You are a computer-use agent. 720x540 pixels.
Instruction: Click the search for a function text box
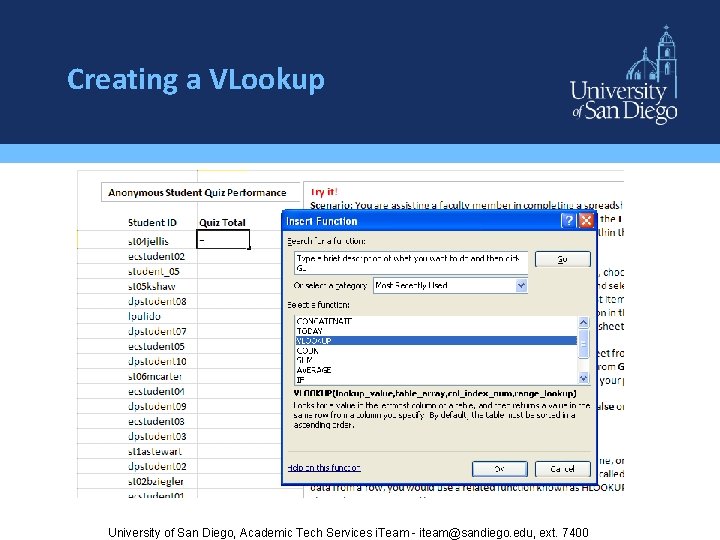[411, 263]
